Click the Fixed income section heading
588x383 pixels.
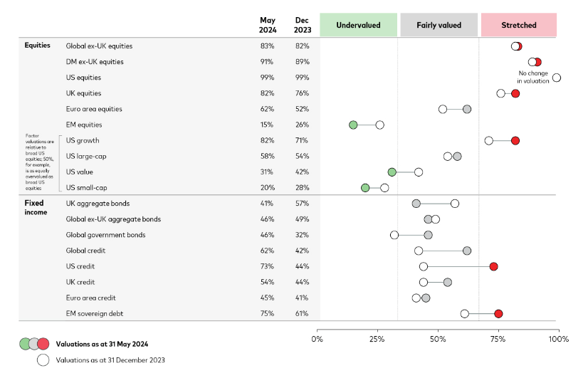click(34, 208)
